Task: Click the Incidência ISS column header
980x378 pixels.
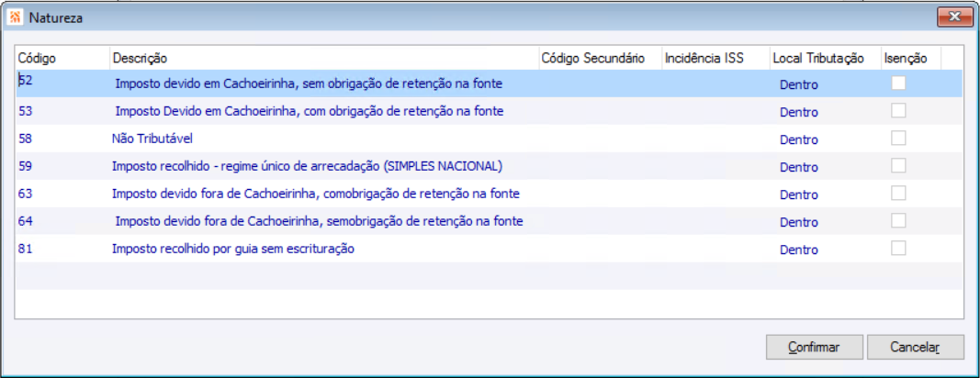Action: (x=714, y=59)
